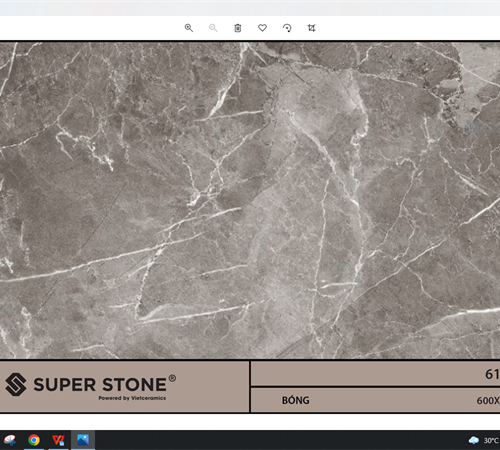Click the 30°C temperature reading
Image resolution: width=500 pixels, height=450 pixels.
491,441
